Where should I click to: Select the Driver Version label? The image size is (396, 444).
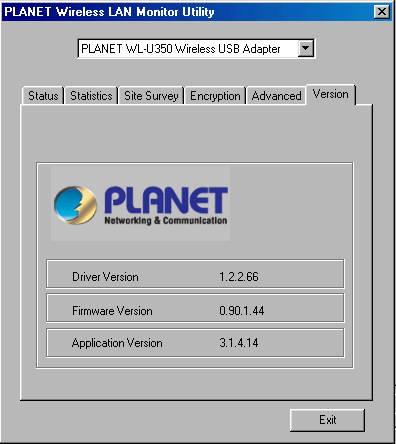(105, 277)
